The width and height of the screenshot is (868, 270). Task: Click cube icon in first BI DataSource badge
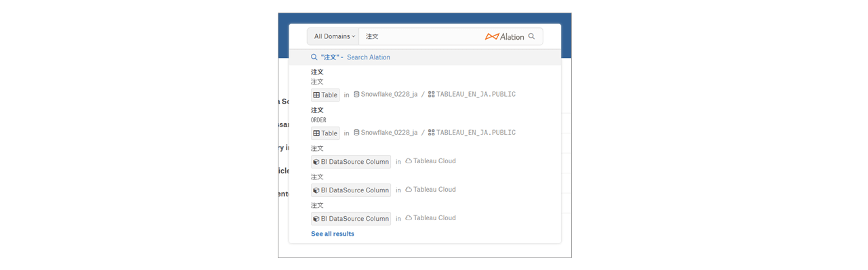pos(316,162)
